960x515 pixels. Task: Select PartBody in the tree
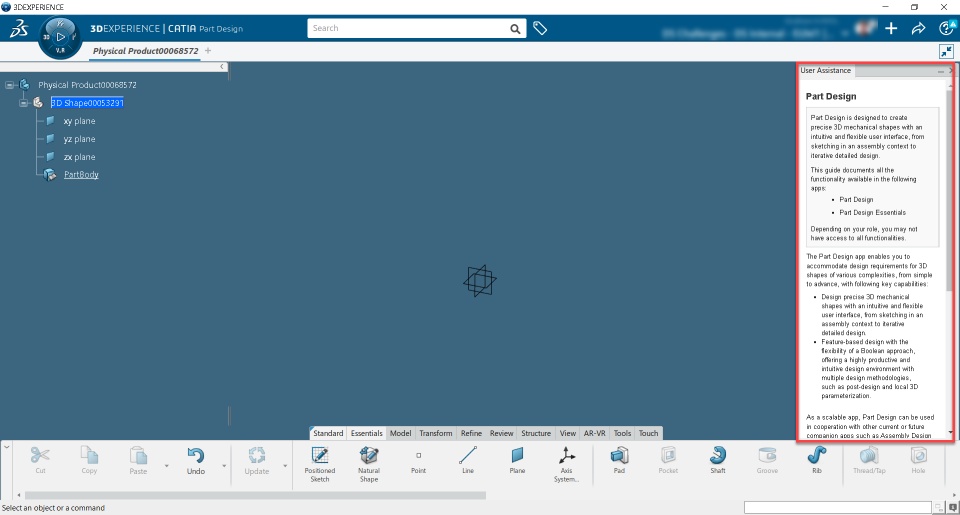tap(81, 175)
